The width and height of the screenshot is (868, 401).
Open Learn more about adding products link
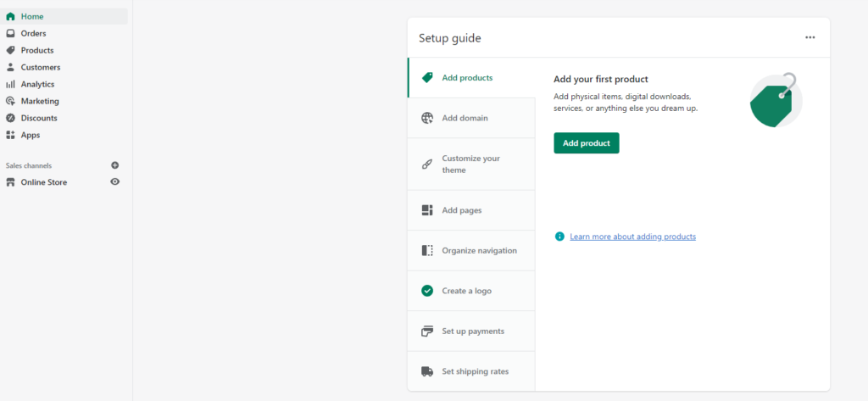[x=632, y=237]
